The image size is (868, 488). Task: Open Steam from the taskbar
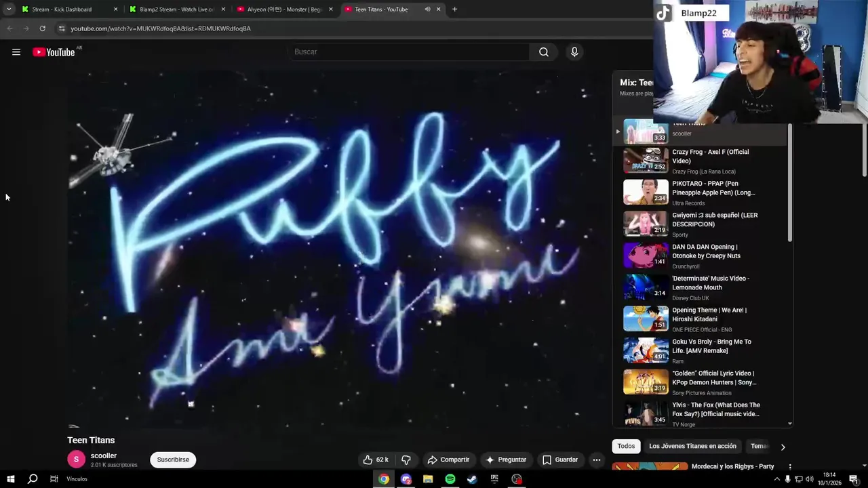(x=472, y=479)
